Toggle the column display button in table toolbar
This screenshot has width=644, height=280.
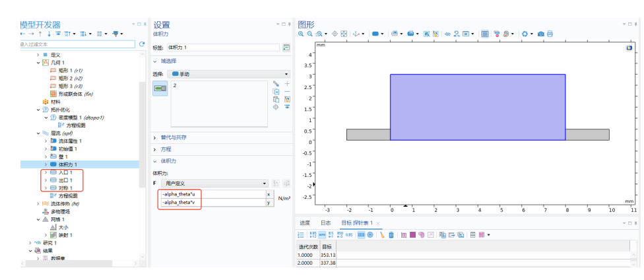361,235
